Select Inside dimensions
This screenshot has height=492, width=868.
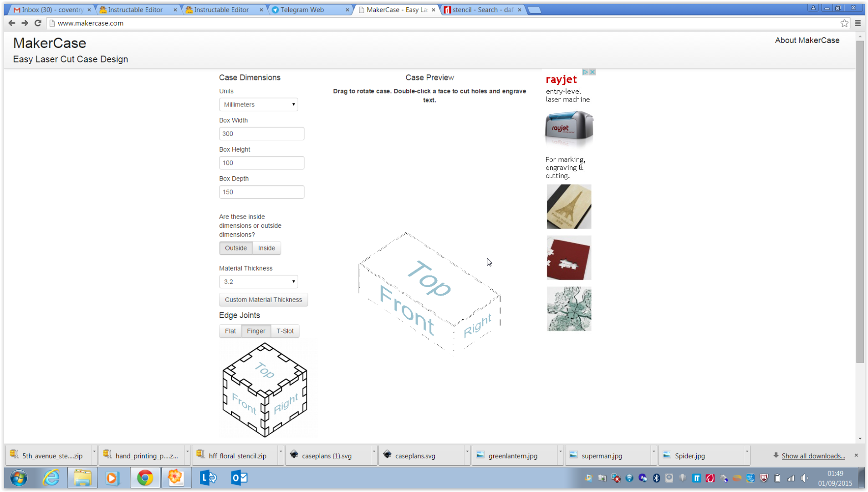click(x=266, y=248)
